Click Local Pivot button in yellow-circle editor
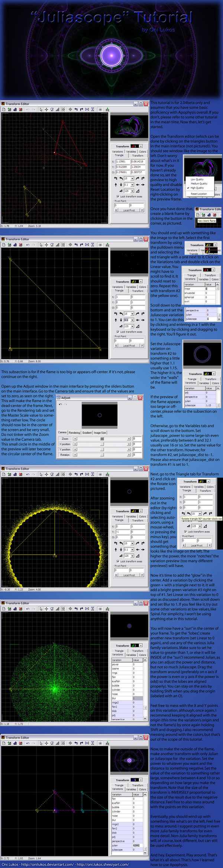Image resolution: width=223 pixels, height=868 pixels. coord(129,575)
